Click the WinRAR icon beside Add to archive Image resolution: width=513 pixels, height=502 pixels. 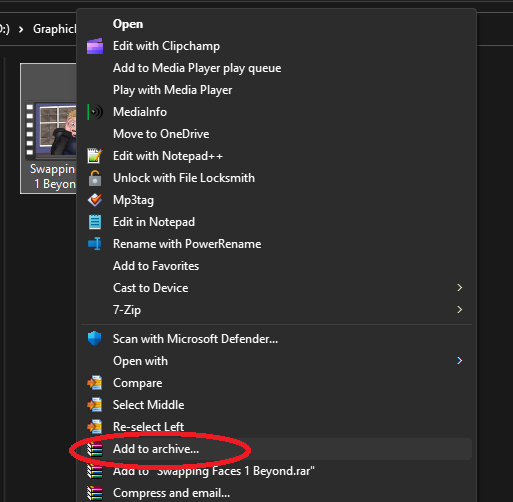point(95,449)
